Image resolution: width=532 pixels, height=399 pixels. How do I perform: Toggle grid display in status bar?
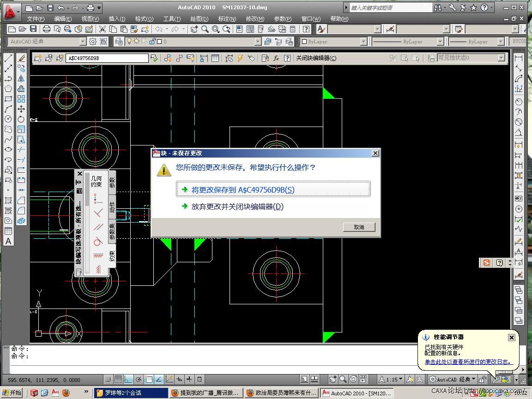point(118,379)
